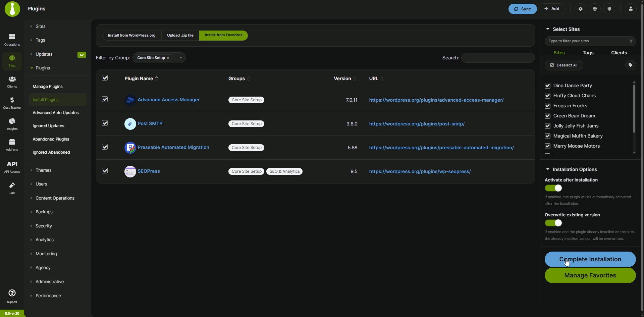The width and height of the screenshot is (644, 317).
Task: Uncheck the Fluffy Cloud Chairs site
Action: [548, 96]
